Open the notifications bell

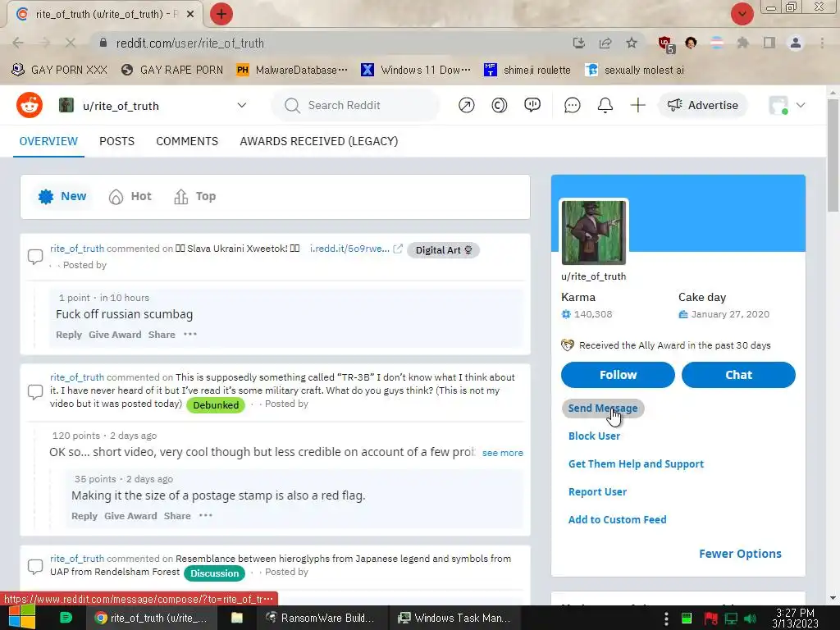pos(605,106)
